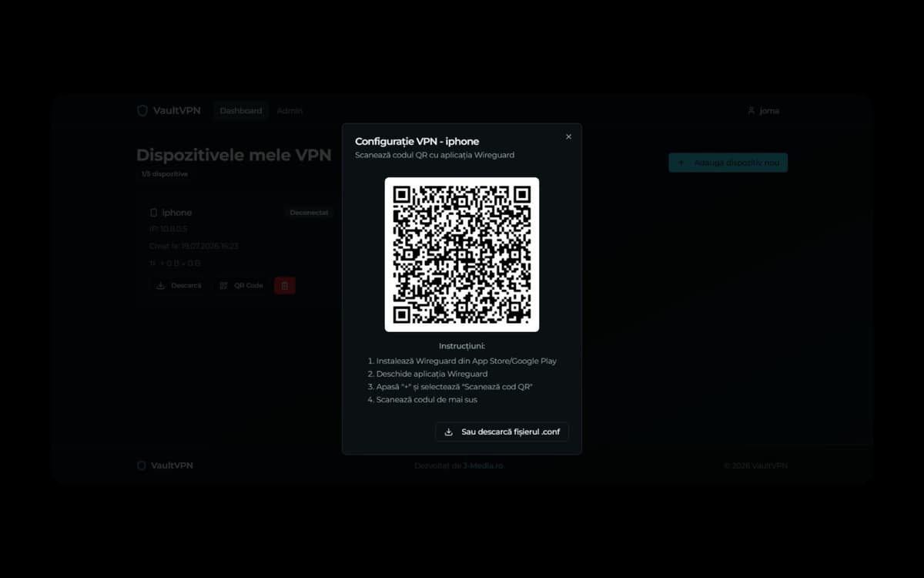This screenshot has height=578, width=924.
Task: Open the Admin tab
Action: 290,111
